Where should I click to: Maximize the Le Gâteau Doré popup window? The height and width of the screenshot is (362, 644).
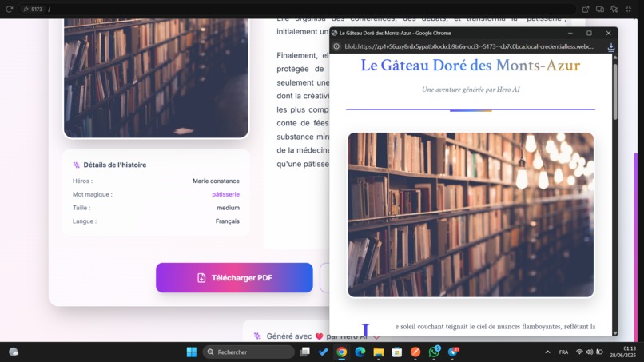click(589, 33)
